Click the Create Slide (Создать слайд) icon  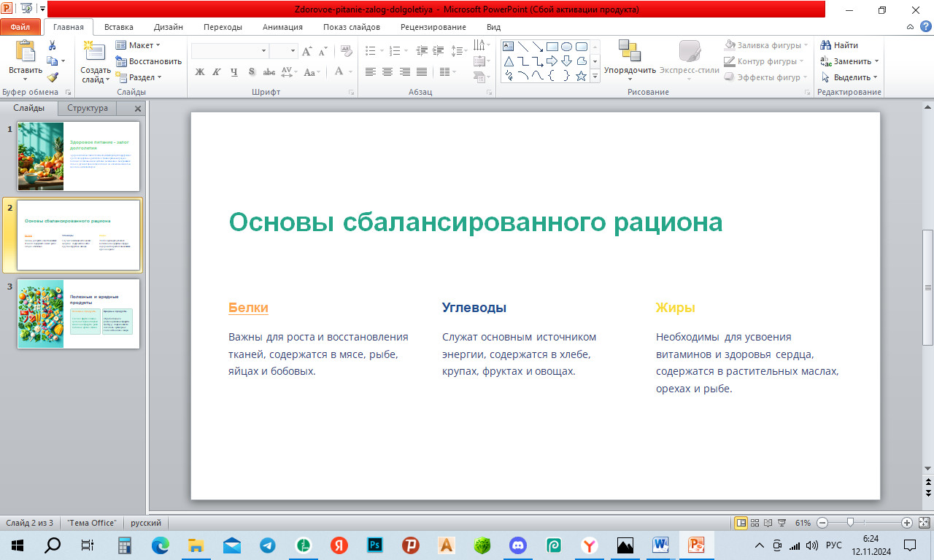pyautogui.click(x=95, y=52)
